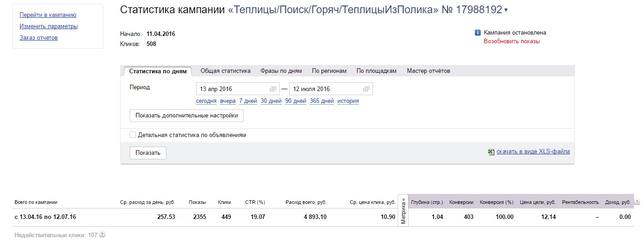Download statistics as XLS file link
Image resolution: width=644 pixels, height=244 pixels.
pos(533,152)
